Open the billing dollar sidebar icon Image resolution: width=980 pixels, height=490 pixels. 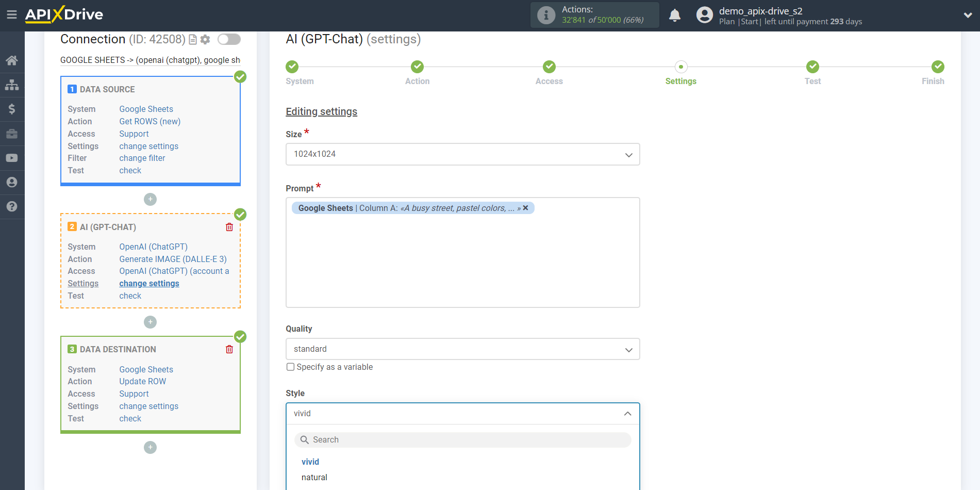point(12,109)
